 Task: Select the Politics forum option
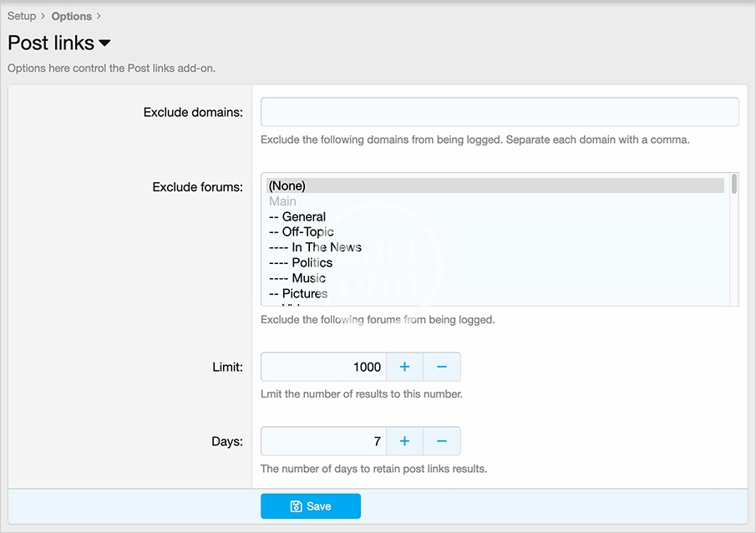(x=311, y=262)
